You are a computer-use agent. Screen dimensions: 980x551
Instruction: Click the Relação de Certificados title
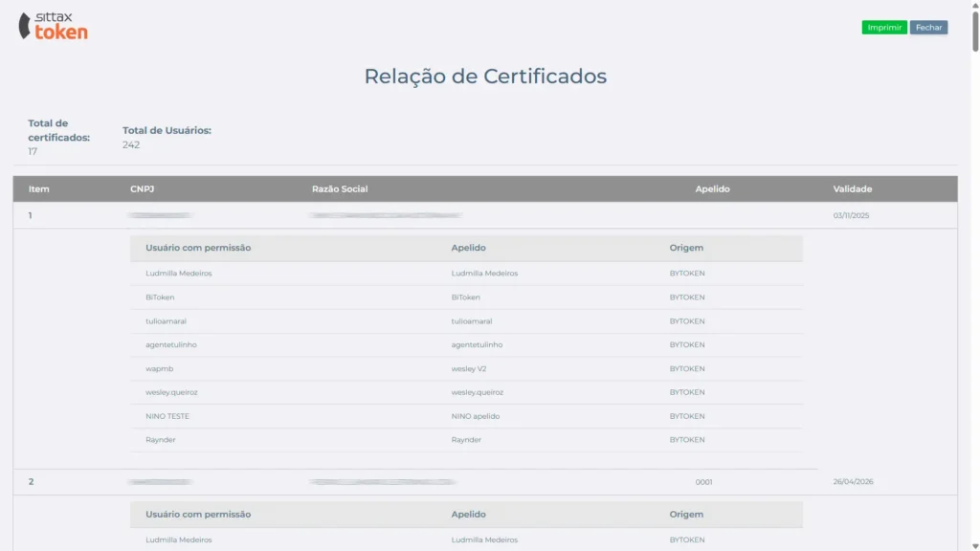(x=485, y=77)
